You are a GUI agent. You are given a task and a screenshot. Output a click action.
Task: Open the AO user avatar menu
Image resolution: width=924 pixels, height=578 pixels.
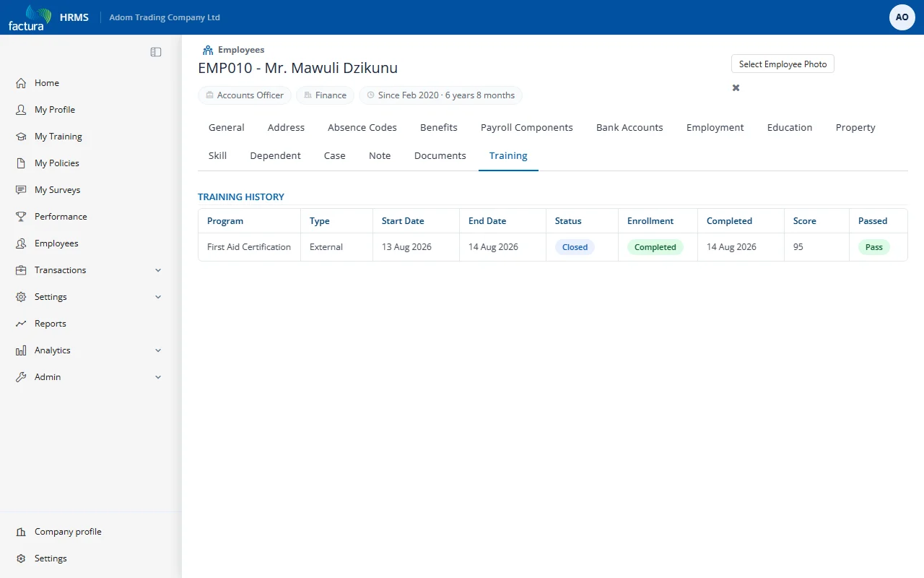[902, 17]
